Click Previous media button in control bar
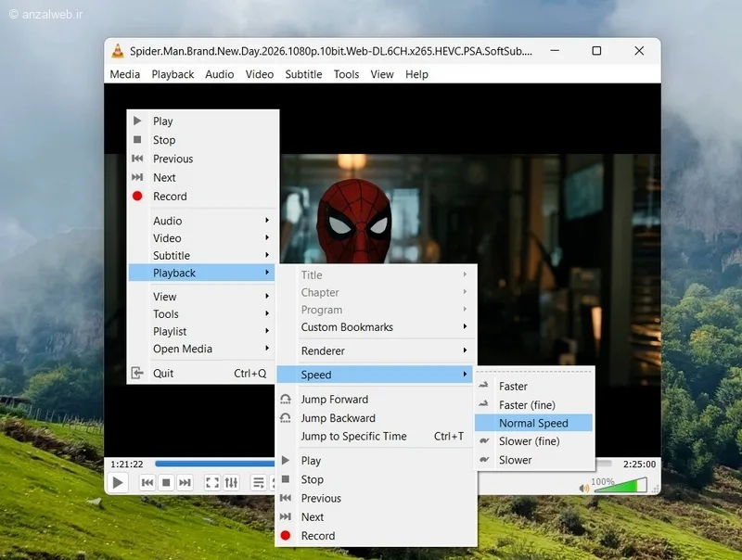This screenshot has height=560, width=742. click(147, 482)
